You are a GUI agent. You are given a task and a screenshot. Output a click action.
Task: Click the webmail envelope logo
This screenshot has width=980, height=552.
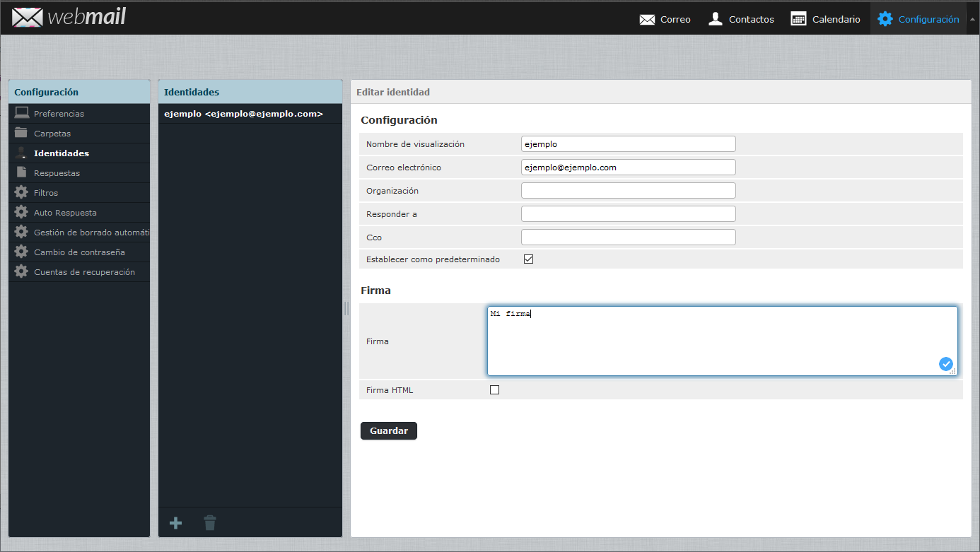28,18
